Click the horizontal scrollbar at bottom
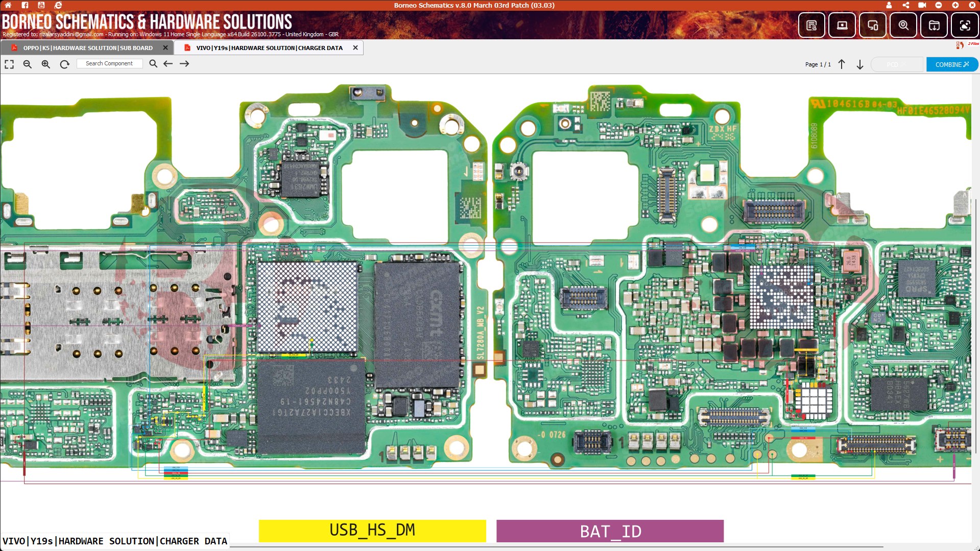 [x=557, y=547]
